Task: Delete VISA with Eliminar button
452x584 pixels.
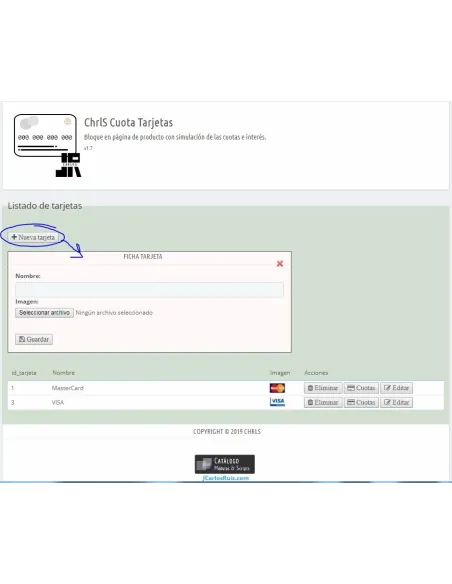Action: click(x=323, y=403)
